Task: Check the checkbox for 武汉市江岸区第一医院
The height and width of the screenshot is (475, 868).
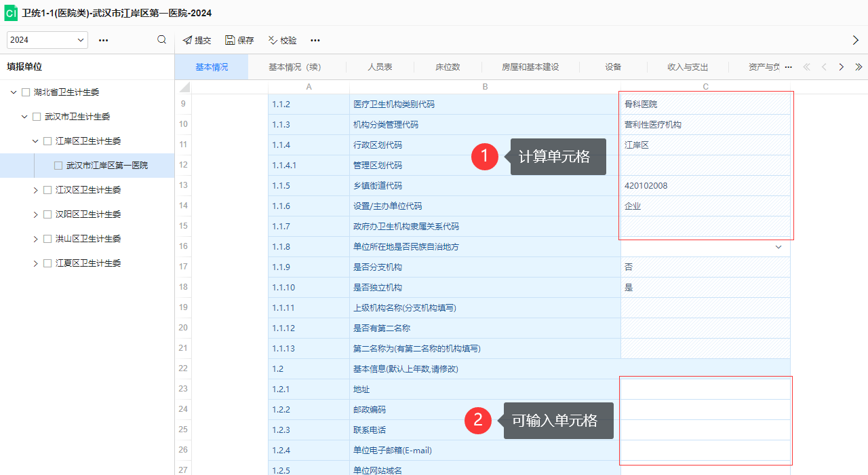Action: coord(59,165)
